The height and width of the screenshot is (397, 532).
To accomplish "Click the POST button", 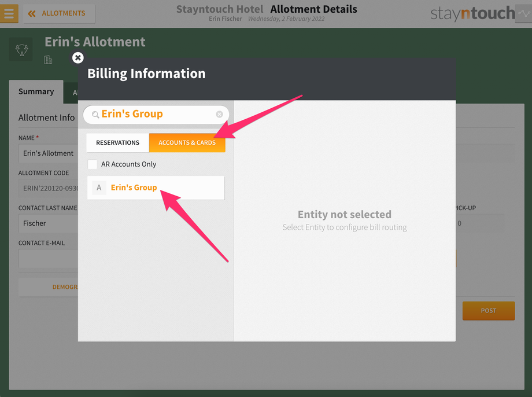I will point(489,311).
